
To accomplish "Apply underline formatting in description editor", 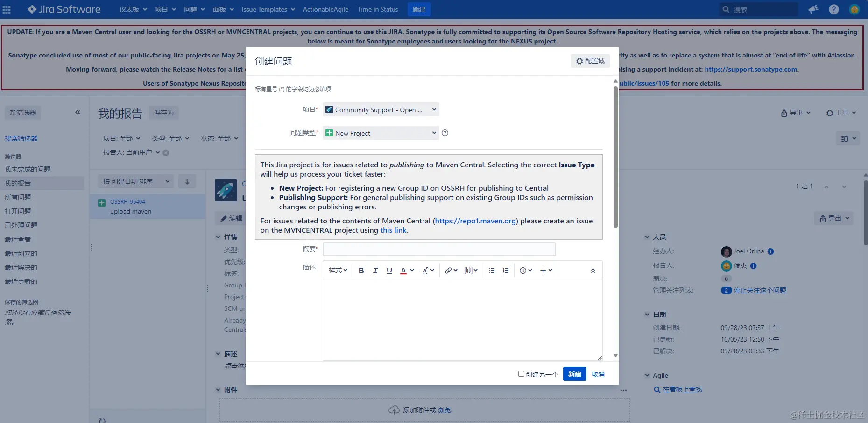I will pos(389,271).
